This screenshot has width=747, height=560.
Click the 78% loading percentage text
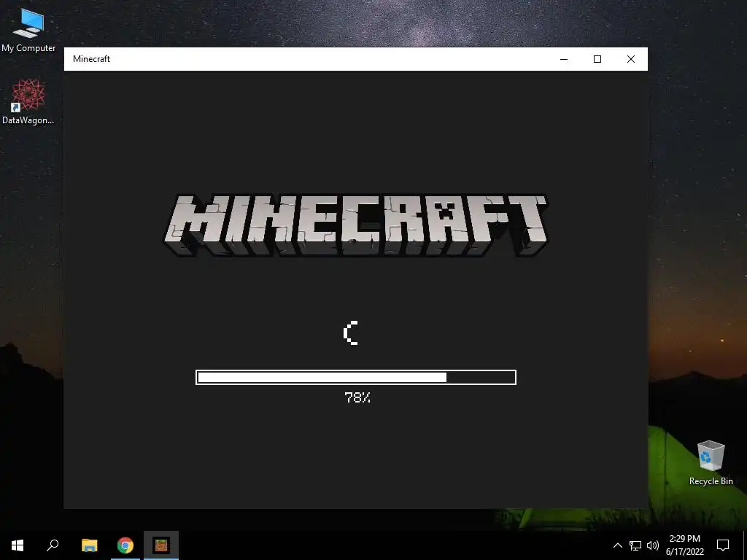tap(357, 397)
